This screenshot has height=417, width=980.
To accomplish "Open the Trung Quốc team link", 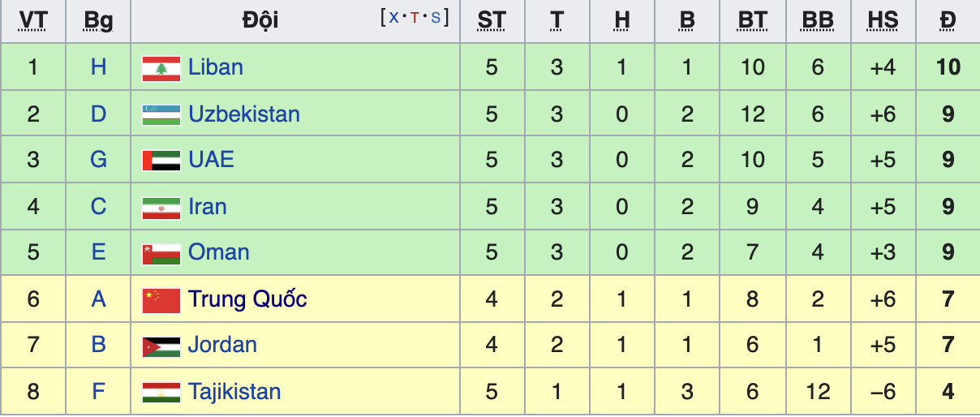I will (x=247, y=299).
